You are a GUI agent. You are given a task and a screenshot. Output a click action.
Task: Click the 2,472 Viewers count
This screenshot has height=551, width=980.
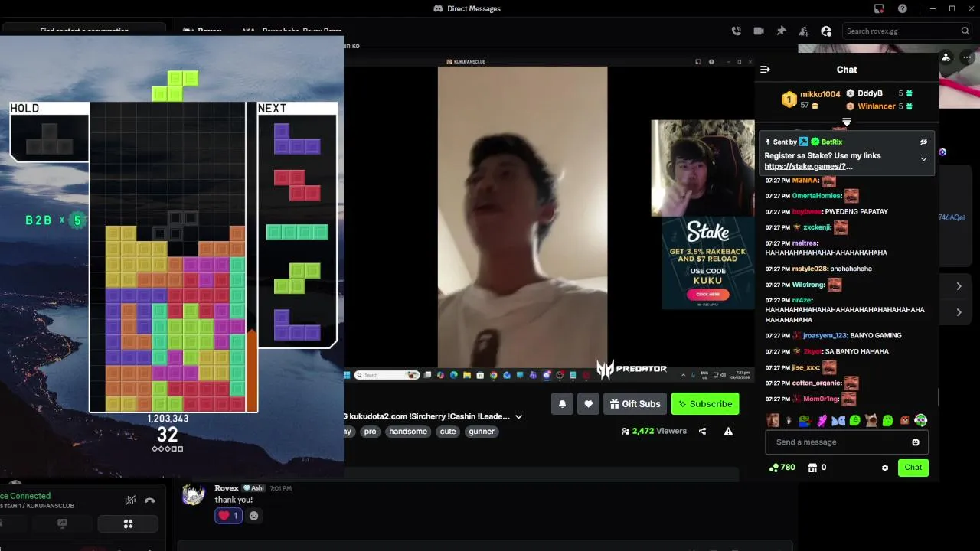coord(654,432)
